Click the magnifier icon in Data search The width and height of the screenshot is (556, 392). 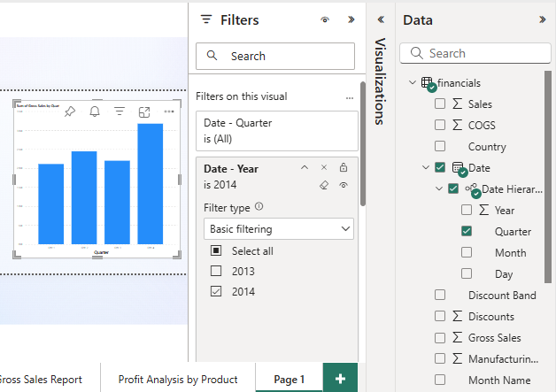[x=417, y=53]
